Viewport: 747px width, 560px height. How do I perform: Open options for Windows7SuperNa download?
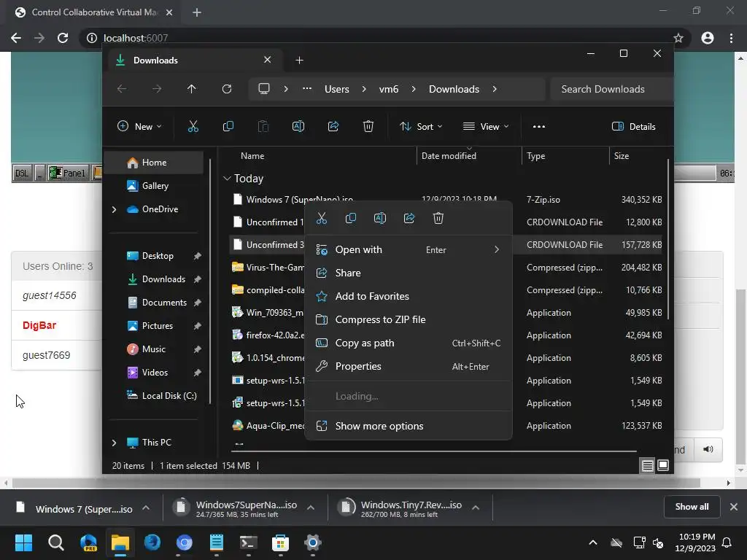pyautogui.click(x=311, y=507)
